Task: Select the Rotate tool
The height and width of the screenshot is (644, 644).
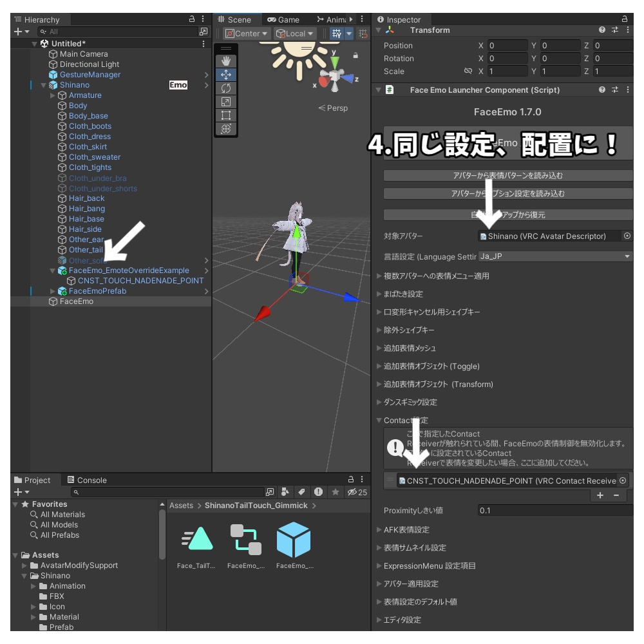Action: coord(226,88)
